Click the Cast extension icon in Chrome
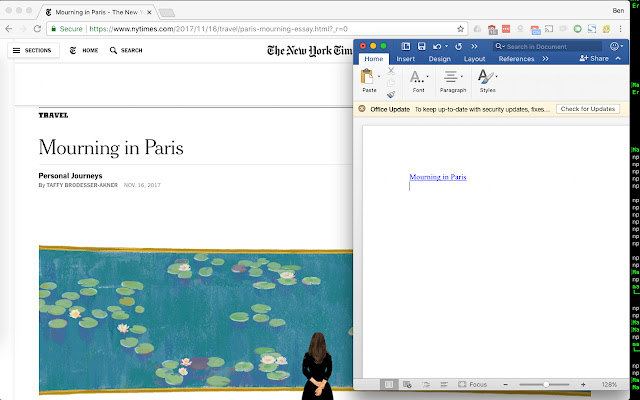The height and width of the screenshot is (400, 640). coord(549,29)
